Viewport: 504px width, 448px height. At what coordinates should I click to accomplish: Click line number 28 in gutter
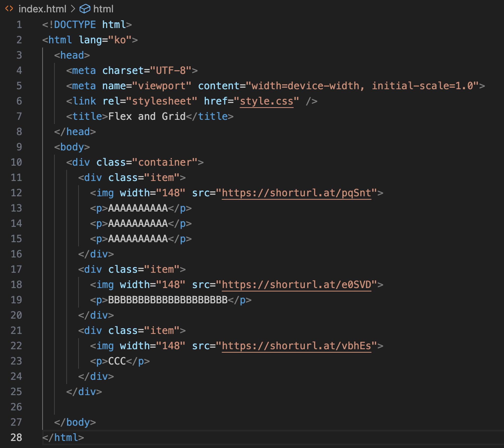[x=16, y=438]
